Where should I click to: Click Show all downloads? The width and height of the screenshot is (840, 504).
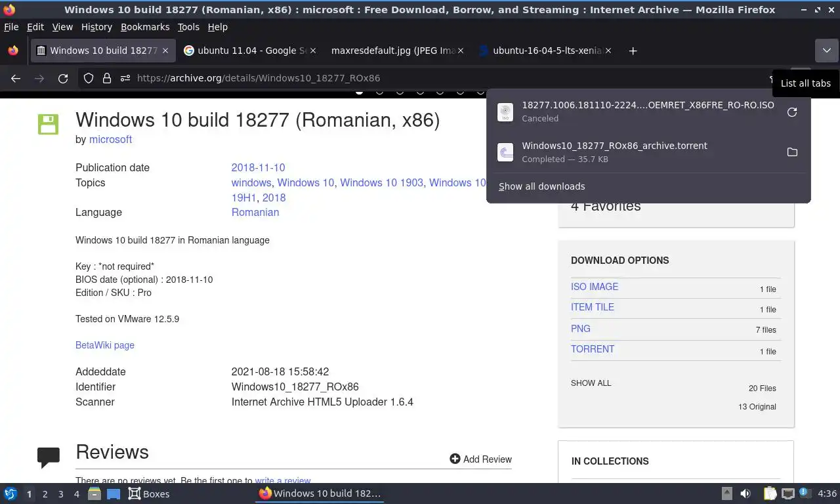tap(541, 186)
